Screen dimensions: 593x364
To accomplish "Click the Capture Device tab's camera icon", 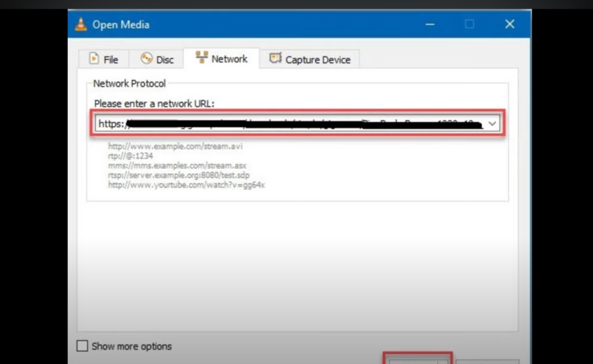I will tap(275, 58).
